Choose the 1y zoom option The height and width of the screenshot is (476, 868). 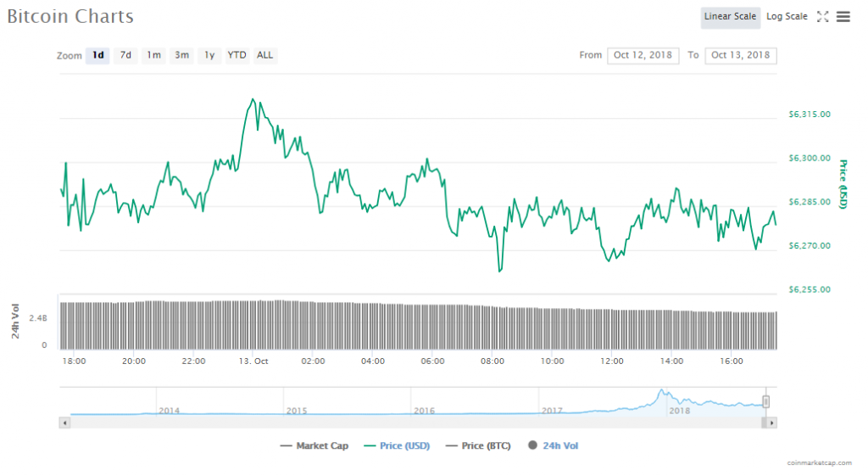(209, 55)
